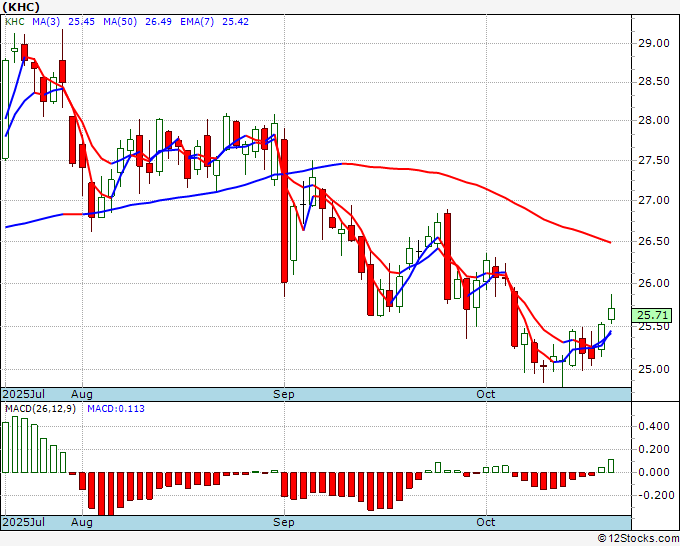The image size is (680, 546).
Task: Open the 12Stocks.com copyright link
Action: [x=638, y=539]
